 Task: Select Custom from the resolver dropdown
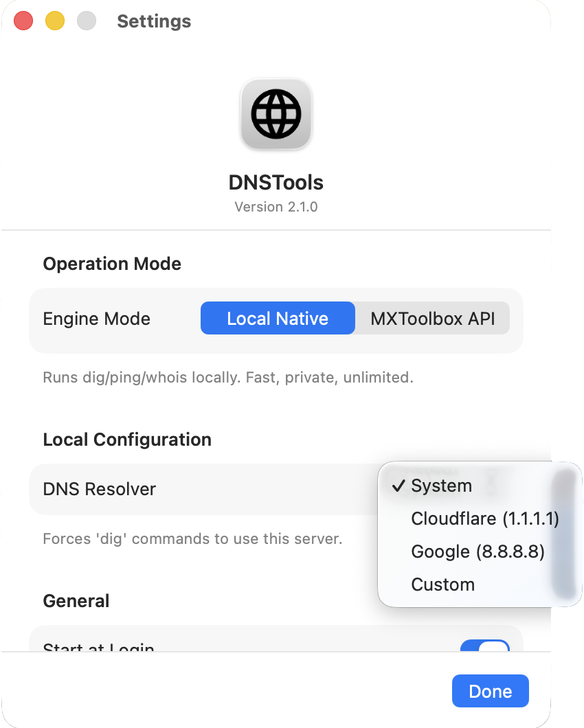click(442, 584)
